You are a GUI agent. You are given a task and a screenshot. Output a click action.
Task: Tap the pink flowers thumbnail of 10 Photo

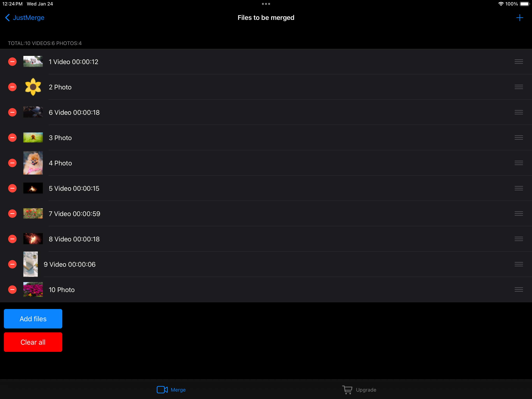tap(33, 290)
